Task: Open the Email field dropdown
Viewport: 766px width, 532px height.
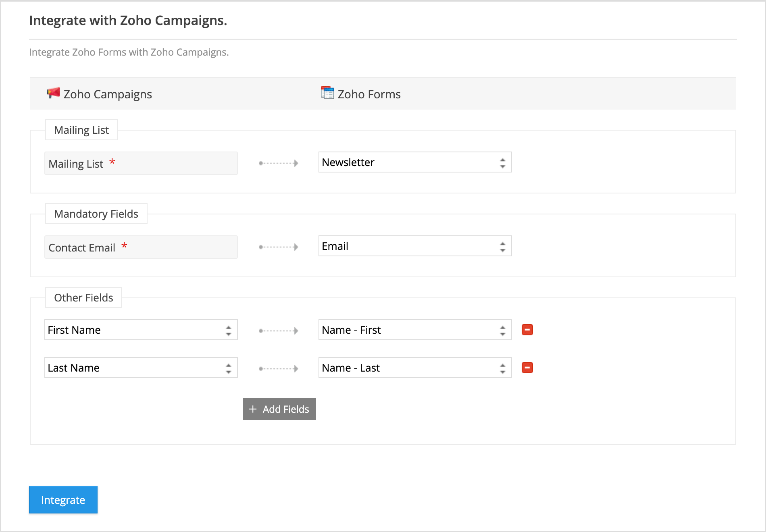Action: [x=415, y=246]
